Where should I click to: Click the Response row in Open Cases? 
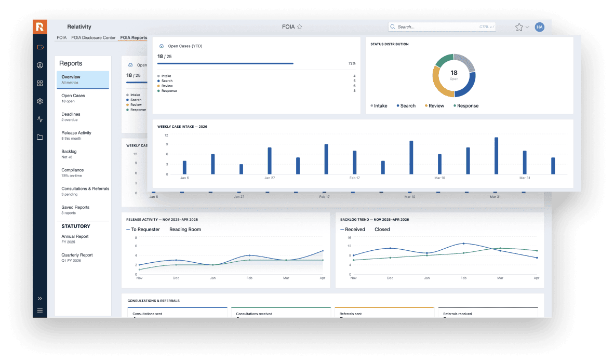[257, 91]
